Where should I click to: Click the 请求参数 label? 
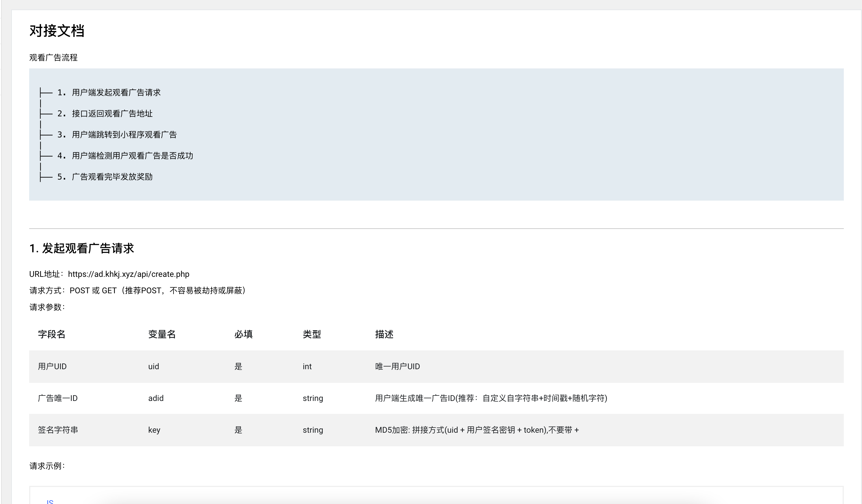47,307
